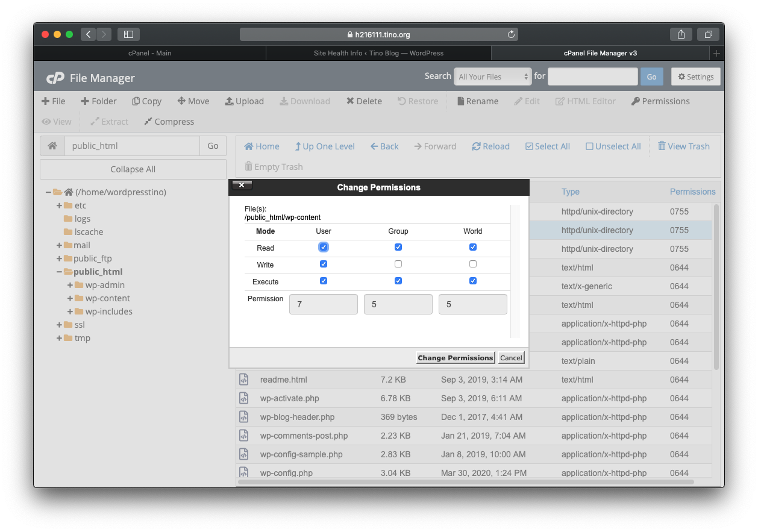This screenshot has height=532, width=758.
Task: Reload the file list
Action: [x=490, y=146]
